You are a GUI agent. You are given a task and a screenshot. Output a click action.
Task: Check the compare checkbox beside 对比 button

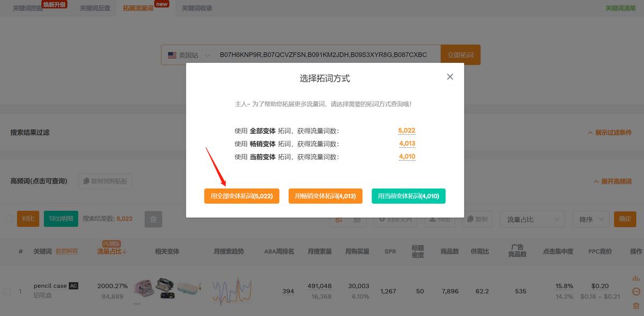pos(8,219)
